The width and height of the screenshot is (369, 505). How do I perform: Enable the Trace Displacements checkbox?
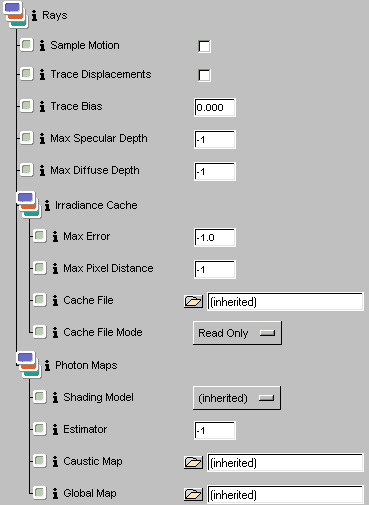click(x=204, y=75)
